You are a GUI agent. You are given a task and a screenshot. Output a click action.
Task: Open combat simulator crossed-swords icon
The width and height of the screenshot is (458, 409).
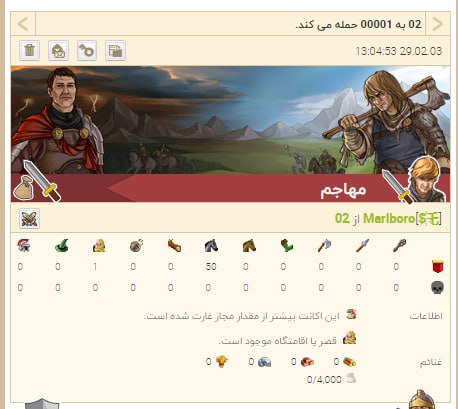pyautogui.click(x=29, y=219)
